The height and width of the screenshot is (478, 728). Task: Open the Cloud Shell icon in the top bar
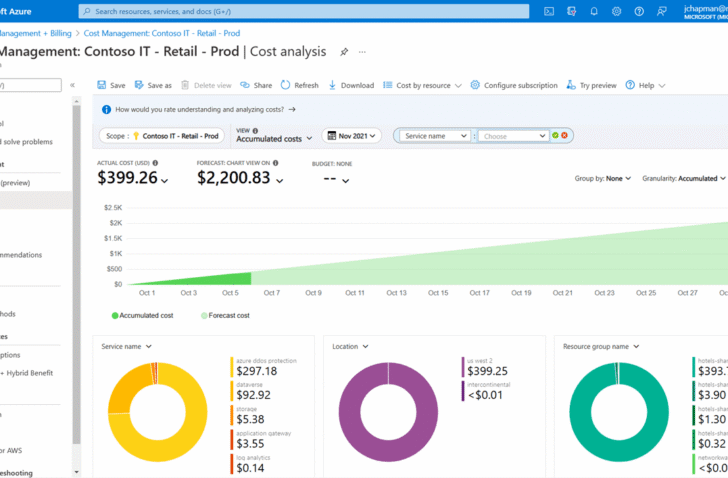549,12
